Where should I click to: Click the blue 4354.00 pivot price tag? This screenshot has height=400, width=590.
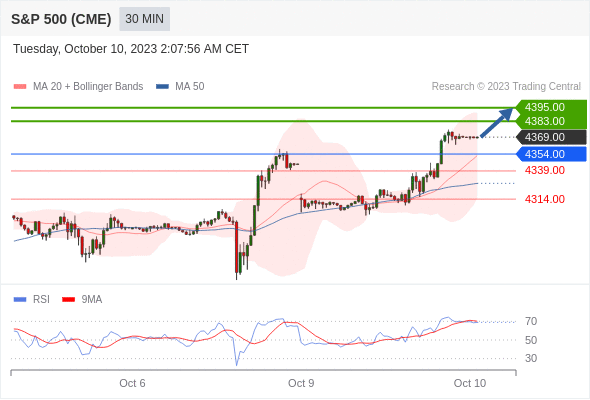(x=551, y=154)
